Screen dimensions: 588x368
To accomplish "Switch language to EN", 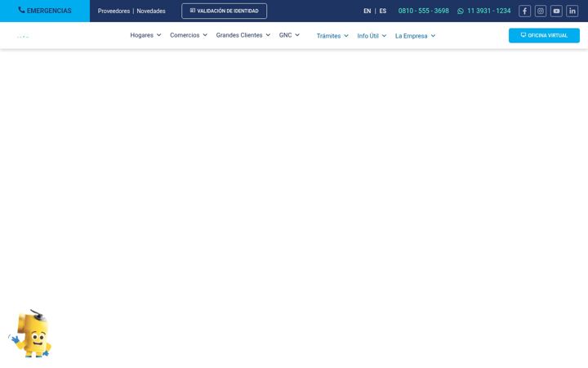I will click(x=367, y=11).
